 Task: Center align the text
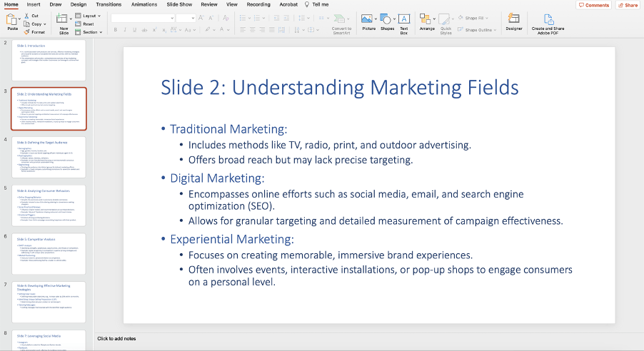(x=252, y=29)
